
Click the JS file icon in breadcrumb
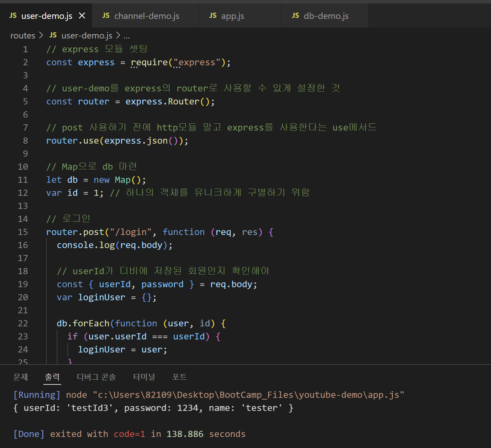coord(53,35)
